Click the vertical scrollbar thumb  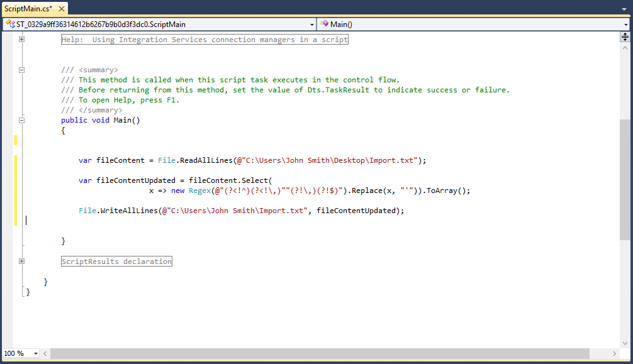[625, 180]
